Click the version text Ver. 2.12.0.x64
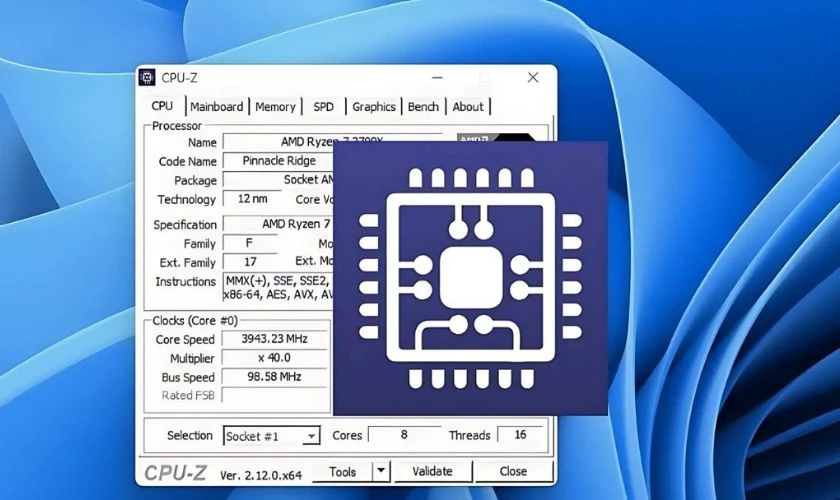Viewport: 840px width, 500px height. tap(261, 475)
